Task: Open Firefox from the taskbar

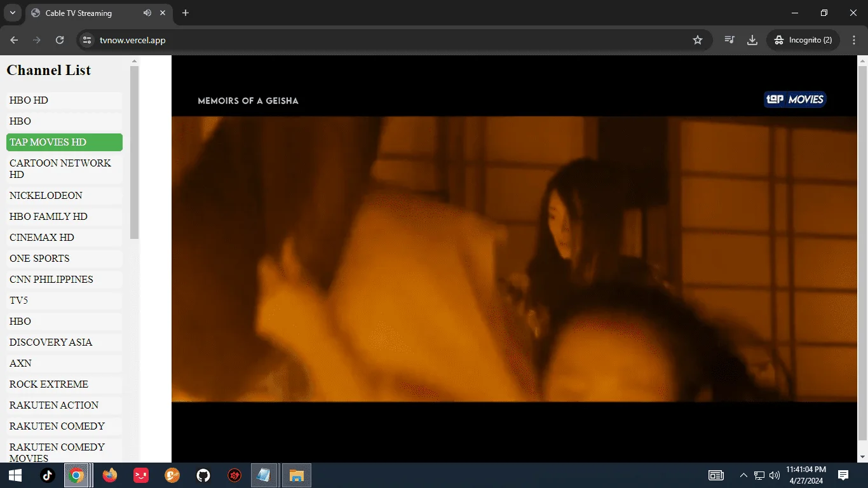Action: [110, 475]
